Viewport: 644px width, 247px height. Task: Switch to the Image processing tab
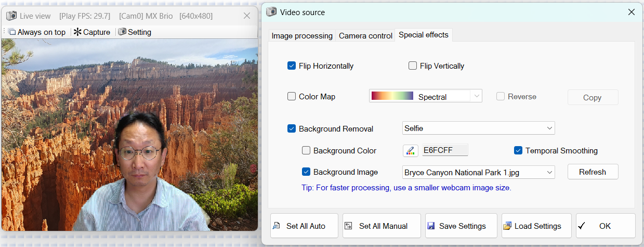[x=302, y=36]
